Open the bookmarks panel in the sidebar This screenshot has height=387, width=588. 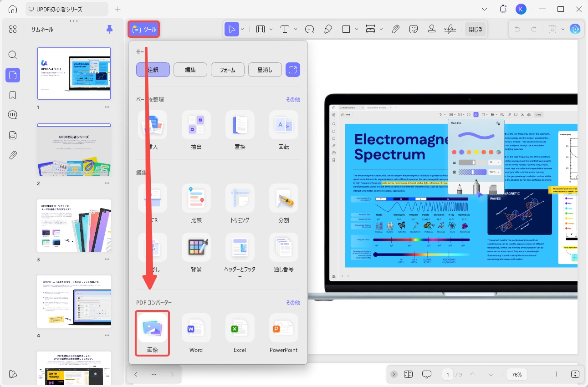tap(13, 95)
